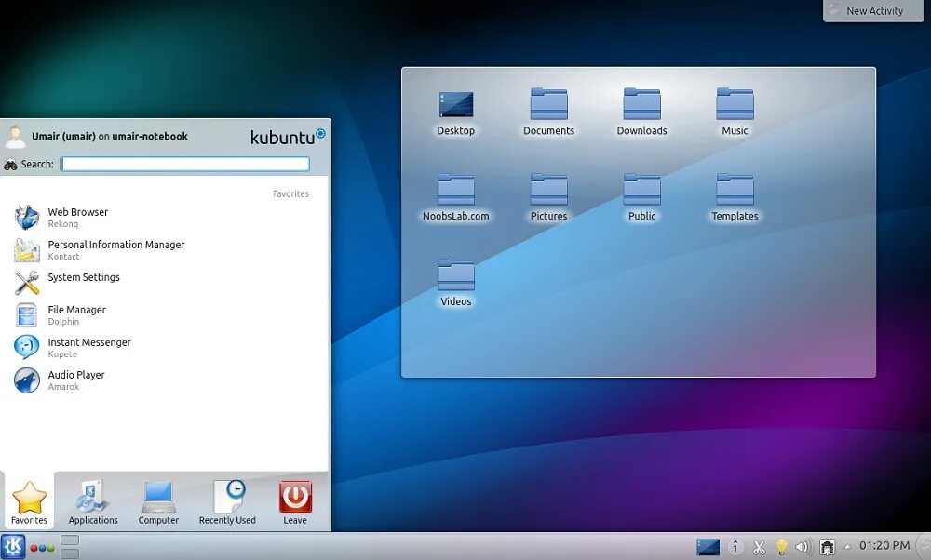Open the Templates folder
This screenshot has height=560, width=931.
[735, 198]
